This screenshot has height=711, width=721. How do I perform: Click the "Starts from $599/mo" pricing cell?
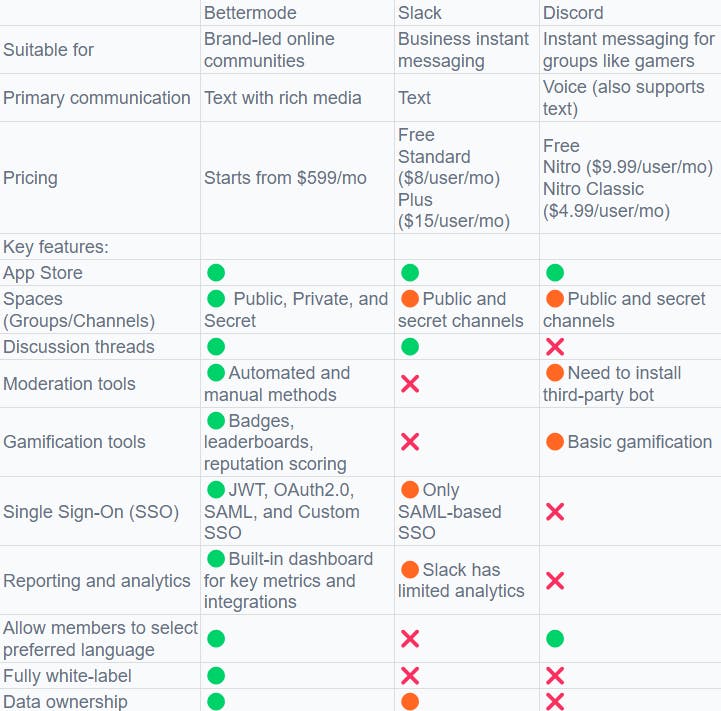tap(285, 178)
